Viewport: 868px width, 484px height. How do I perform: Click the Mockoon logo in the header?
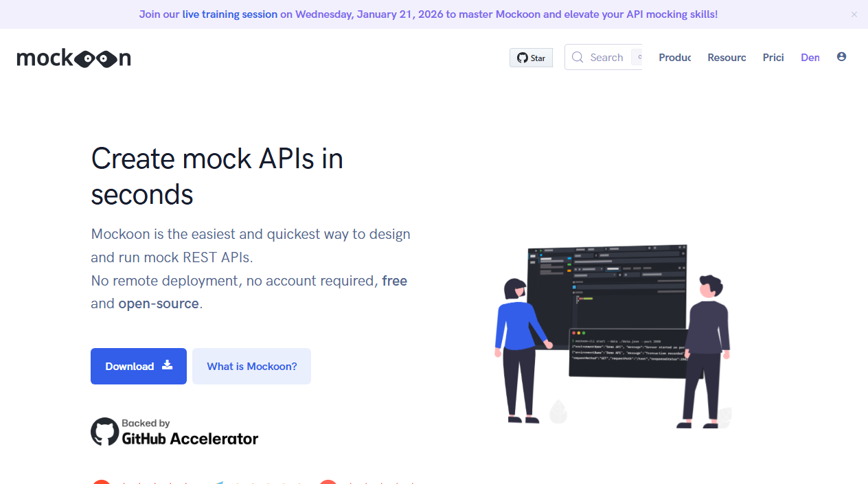coord(73,58)
